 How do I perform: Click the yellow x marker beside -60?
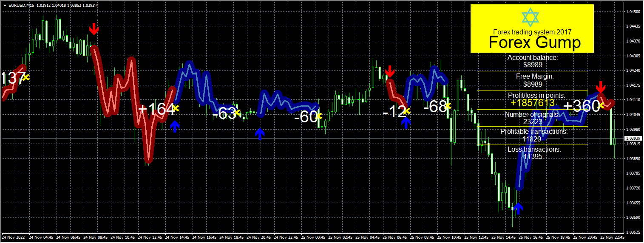(x=319, y=116)
